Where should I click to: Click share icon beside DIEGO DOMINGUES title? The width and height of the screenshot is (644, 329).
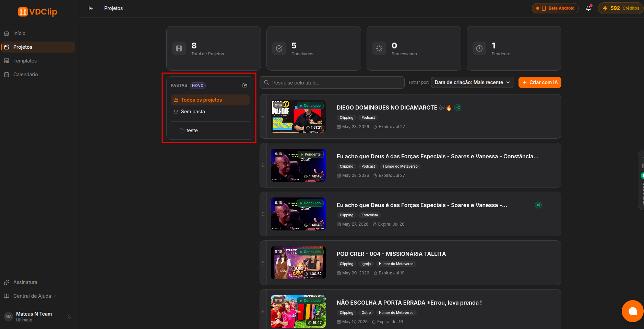(x=458, y=107)
